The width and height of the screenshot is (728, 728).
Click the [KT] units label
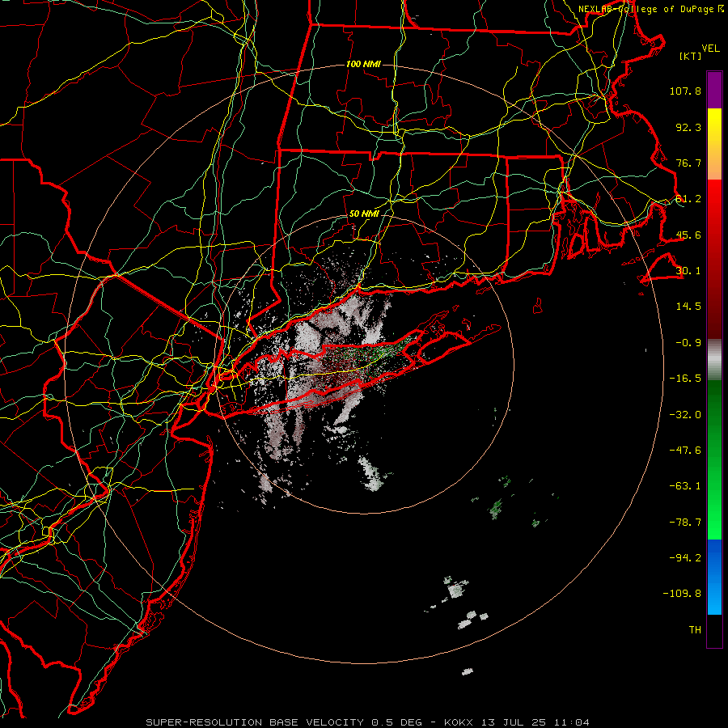(691, 56)
